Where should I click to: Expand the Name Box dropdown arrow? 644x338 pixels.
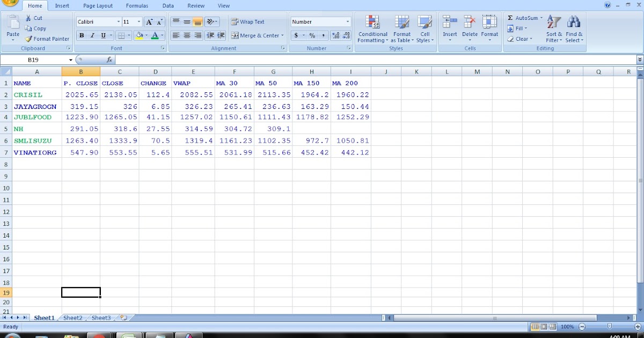(70, 60)
